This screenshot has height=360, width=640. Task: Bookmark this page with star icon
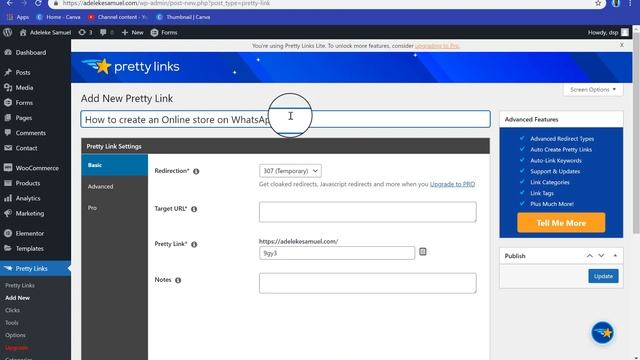[x=598, y=3]
